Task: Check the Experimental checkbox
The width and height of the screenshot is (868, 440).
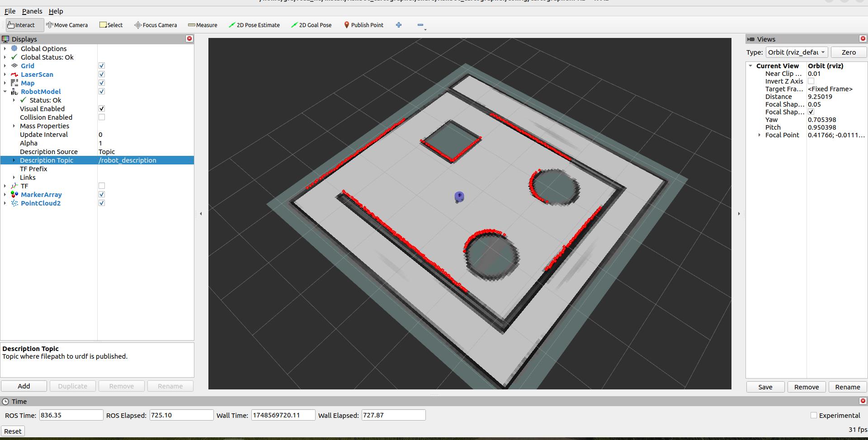Action: (x=814, y=415)
